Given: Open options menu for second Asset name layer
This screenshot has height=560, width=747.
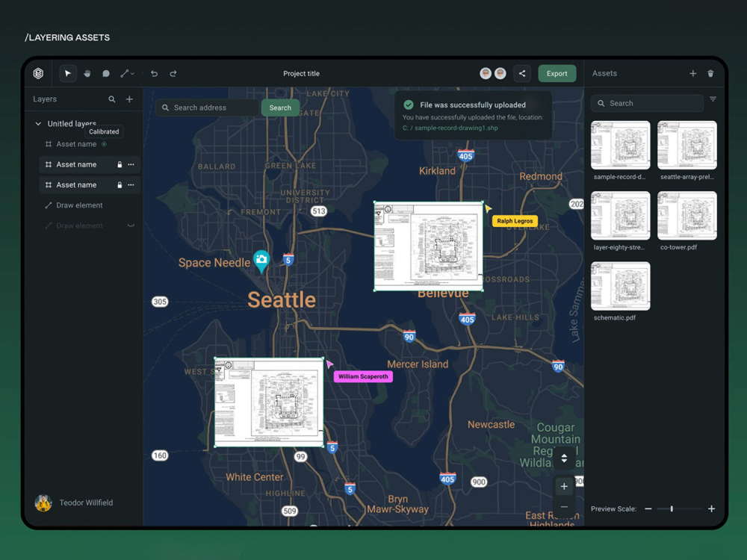Looking at the screenshot, I should coord(131,164).
